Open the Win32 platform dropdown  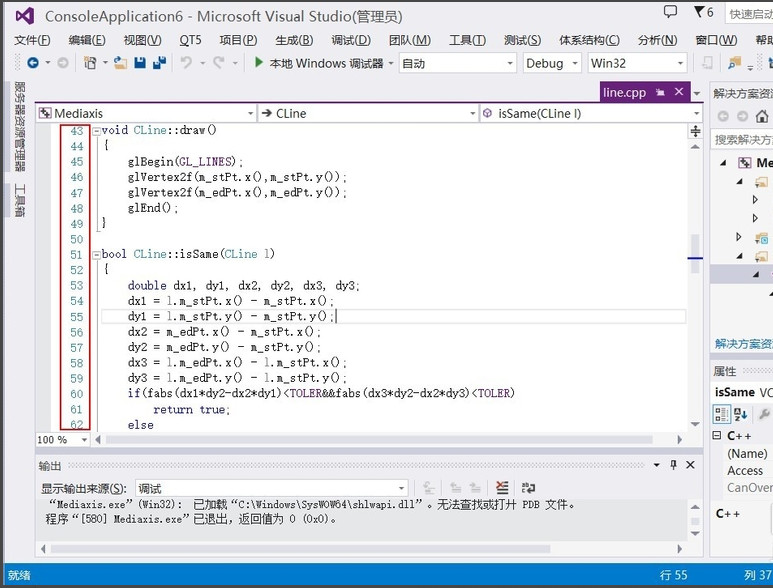point(636,63)
